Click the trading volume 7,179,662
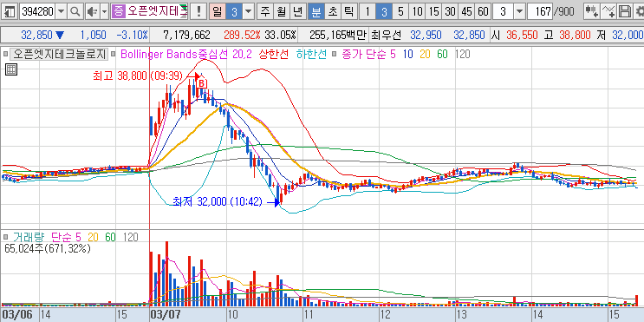The width and height of the screenshot is (644, 322). [187, 36]
